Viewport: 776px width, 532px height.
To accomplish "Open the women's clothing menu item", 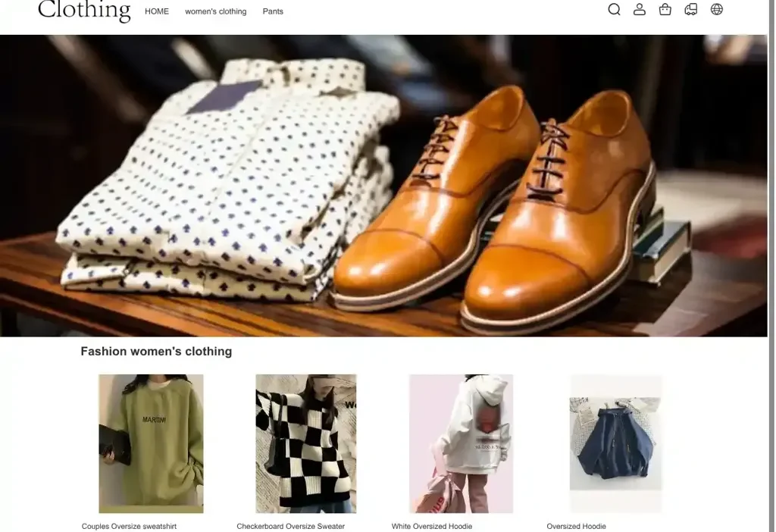I will [x=215, y=11].
